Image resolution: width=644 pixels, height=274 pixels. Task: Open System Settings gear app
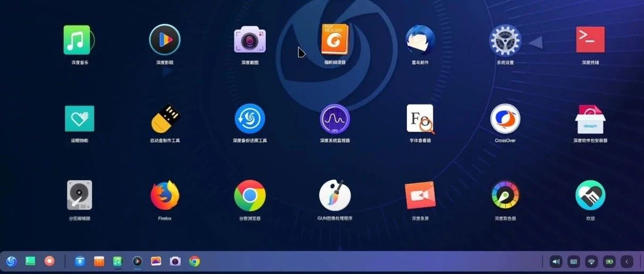pyautogui.click(x=505, y=40)
